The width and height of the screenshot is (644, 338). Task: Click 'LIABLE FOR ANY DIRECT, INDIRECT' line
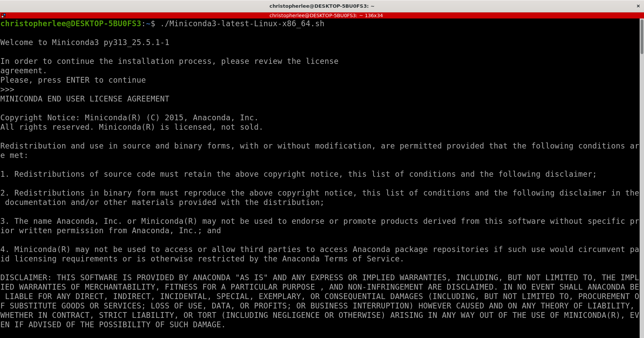(322, 296)
